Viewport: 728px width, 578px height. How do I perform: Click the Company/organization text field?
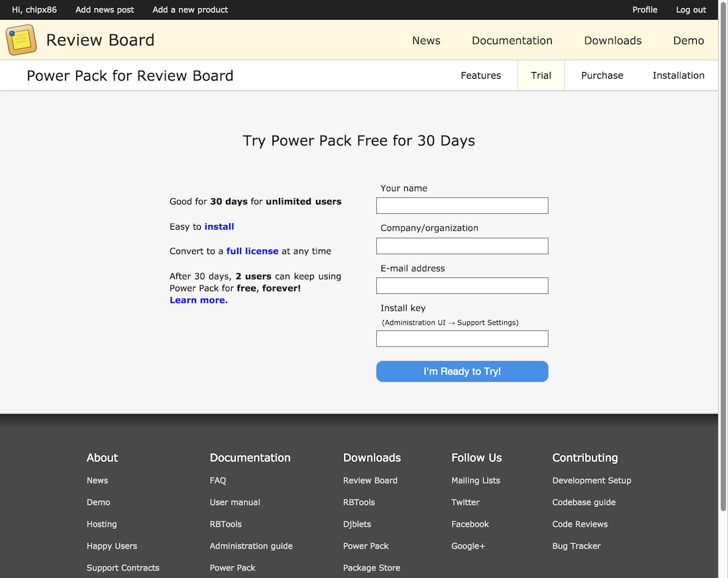click(x=462, y=246)
